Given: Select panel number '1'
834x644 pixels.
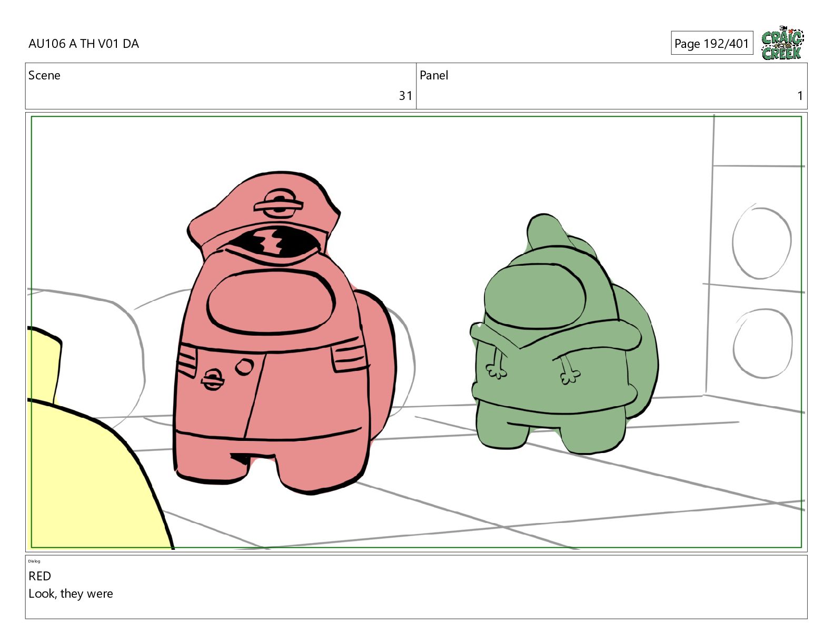Looking at the screenshot, I should click(x=800, y=96).
